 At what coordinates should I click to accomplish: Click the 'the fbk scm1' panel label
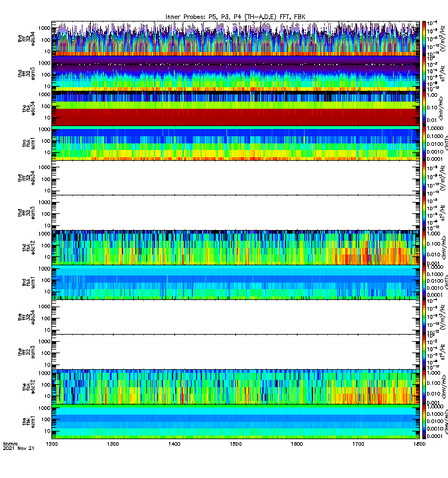click(28, 422)
